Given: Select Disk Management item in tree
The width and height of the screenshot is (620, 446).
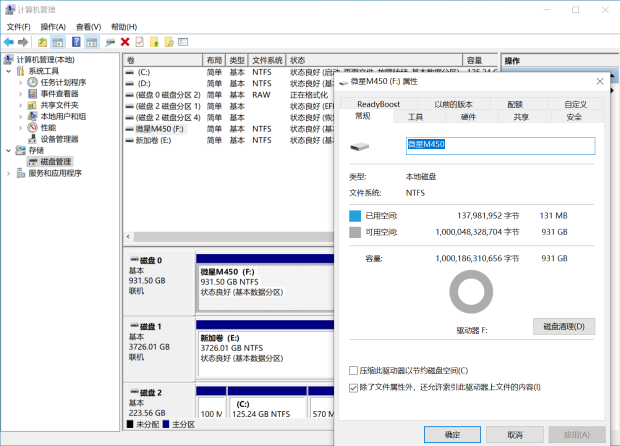Looking at the screenshot, I should coord(50,161).
